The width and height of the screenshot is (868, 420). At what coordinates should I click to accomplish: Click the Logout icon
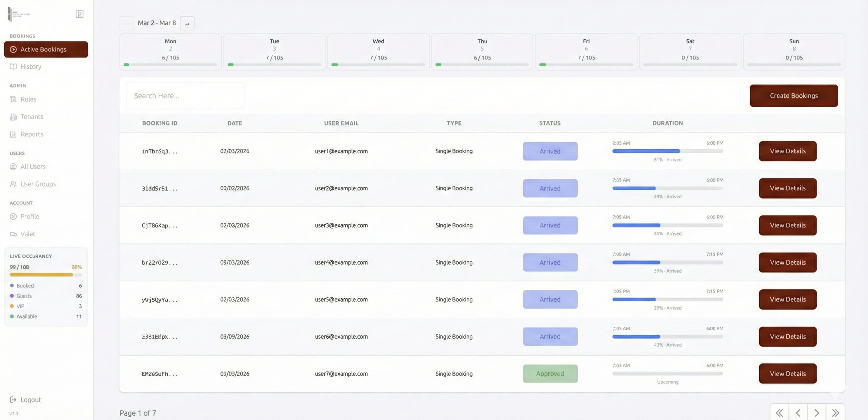pyautogui.click(x=13, y=400)
